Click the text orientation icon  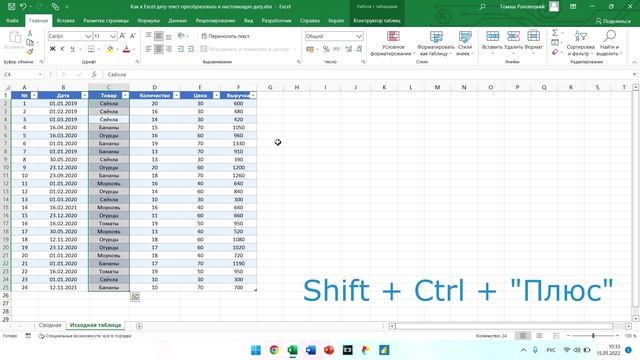click(x=181, y=36)
